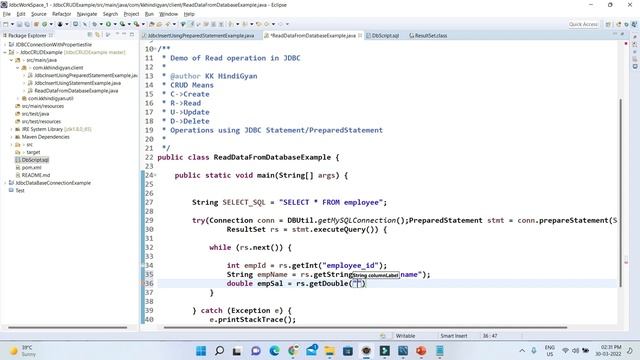Switch to Eclipse taskbar icon
This screenshot has height=360, width=640.
pos(366,351)
